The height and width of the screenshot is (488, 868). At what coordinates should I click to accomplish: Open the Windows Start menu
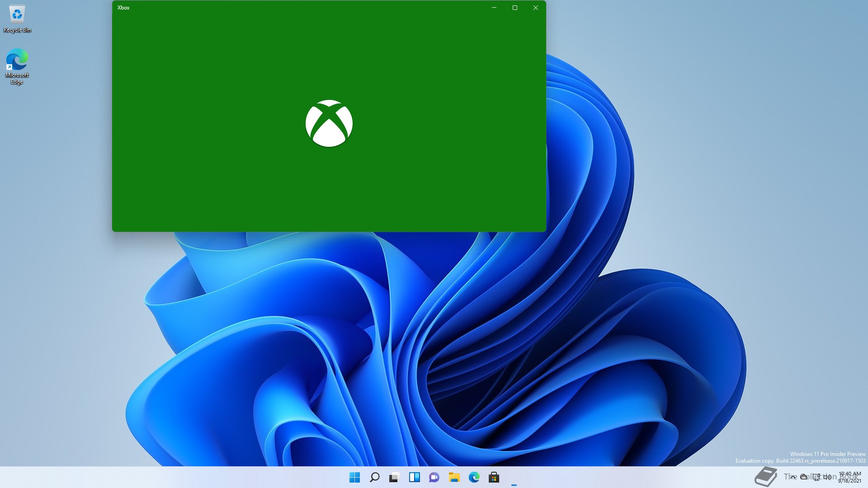pyautogui.click(x=354, y=477)
